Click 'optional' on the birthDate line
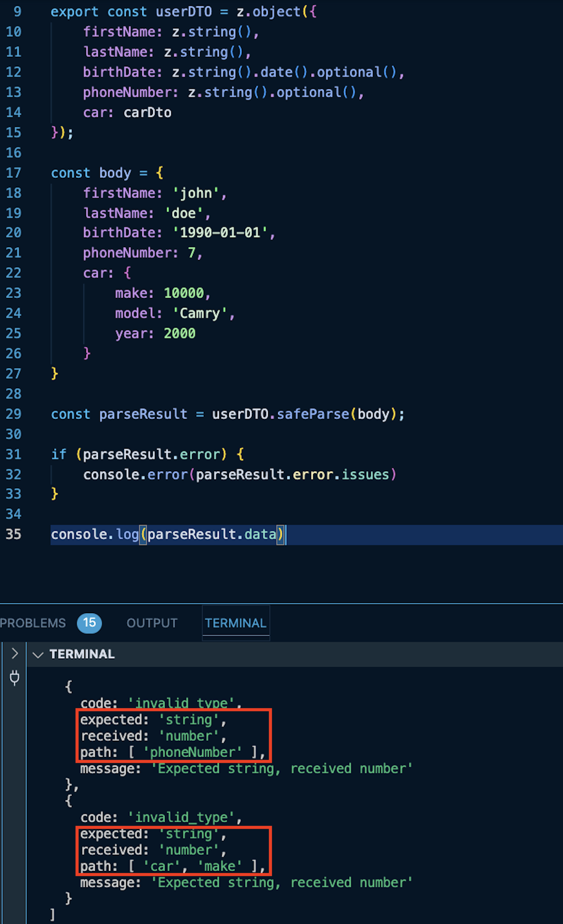 349,72
